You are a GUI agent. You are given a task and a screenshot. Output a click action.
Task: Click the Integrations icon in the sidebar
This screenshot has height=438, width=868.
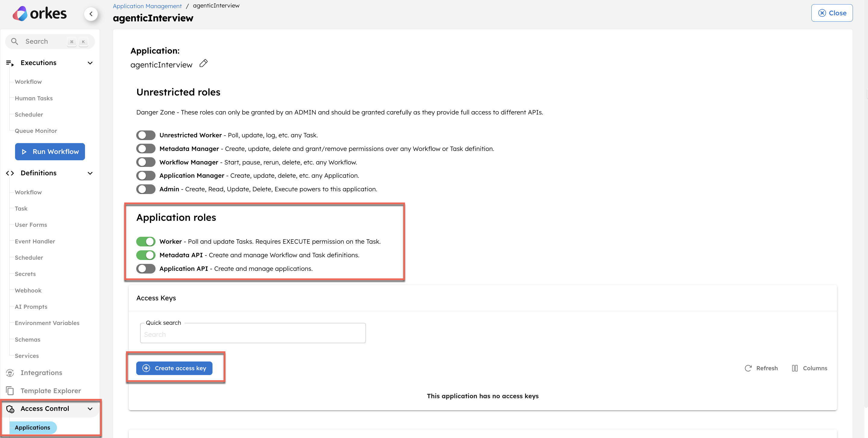(10, 373)
